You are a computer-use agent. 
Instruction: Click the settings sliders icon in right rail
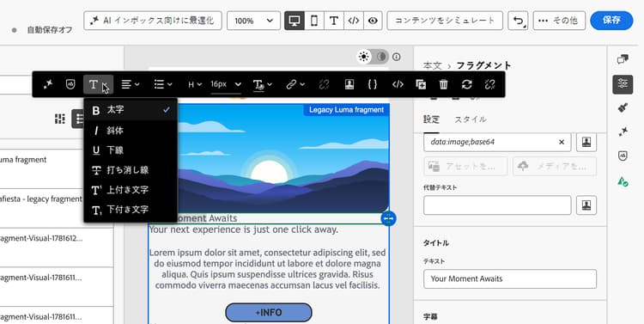point(623,84)
